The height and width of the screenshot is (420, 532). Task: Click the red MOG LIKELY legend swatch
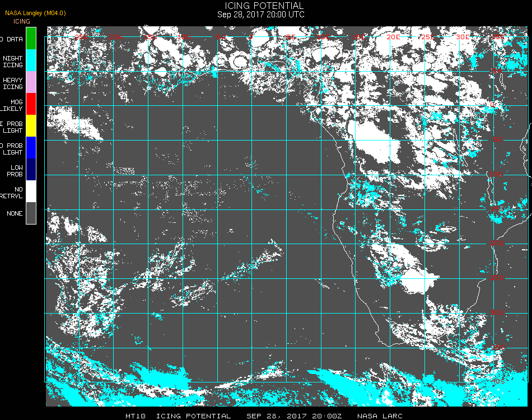[31, 104]
